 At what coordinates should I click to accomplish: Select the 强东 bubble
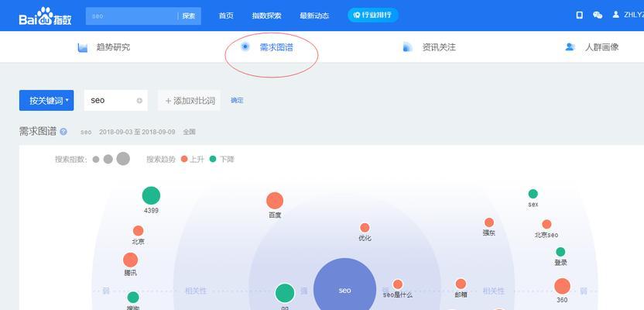488,222
